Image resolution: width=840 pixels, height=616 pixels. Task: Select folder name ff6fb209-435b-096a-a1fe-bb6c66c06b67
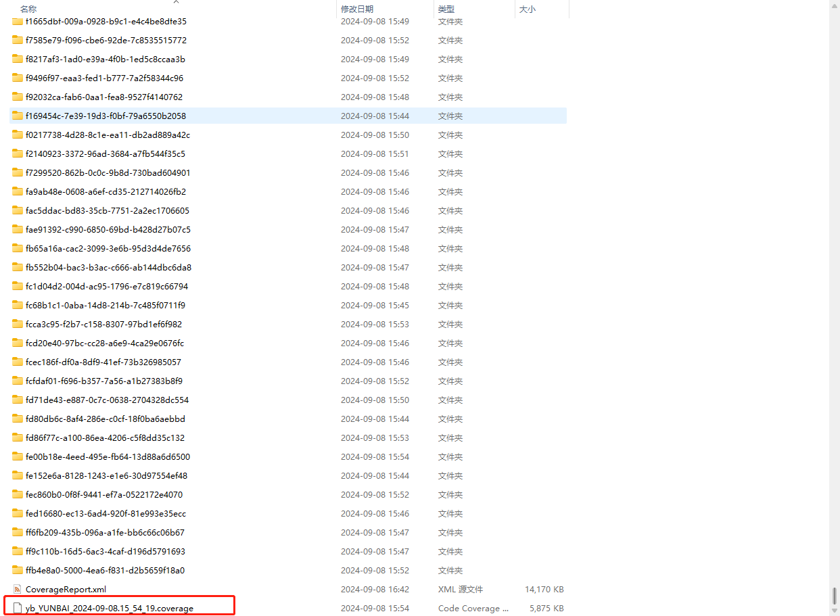click(x=105, y=532)
